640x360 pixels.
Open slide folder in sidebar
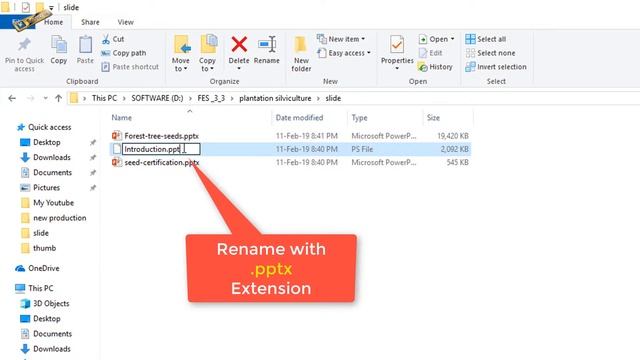(x=41, y=233)
